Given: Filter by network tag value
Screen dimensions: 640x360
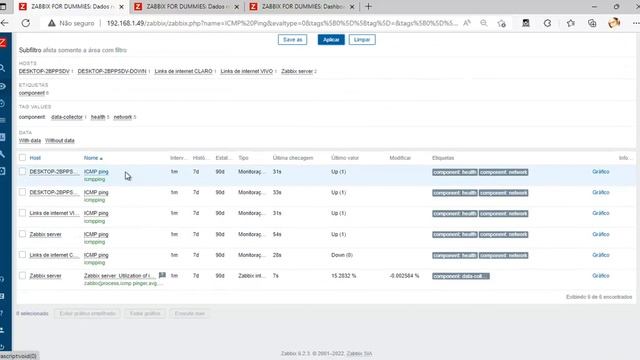Looking at the screenshot, I should [122, 117].
